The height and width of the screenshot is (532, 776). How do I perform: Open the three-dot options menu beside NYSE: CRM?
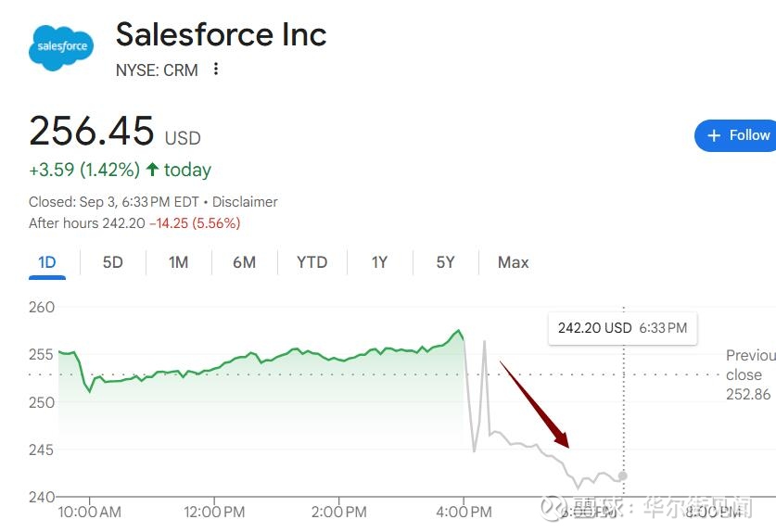(216, 70)
